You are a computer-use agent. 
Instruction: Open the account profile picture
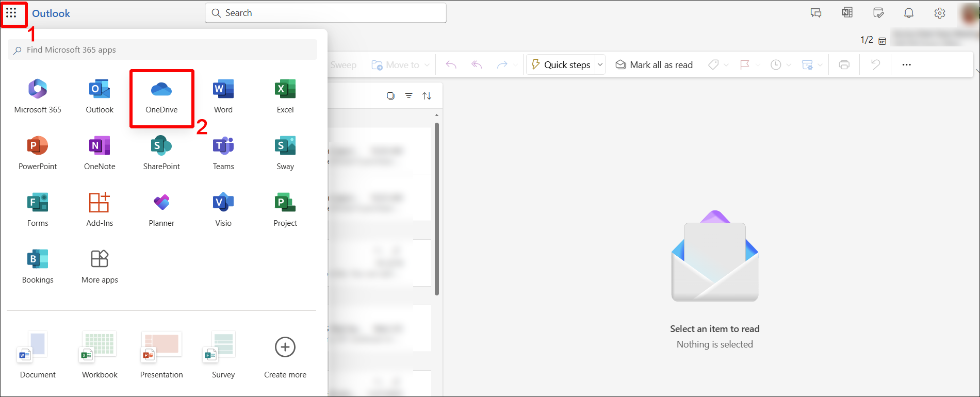click(x=970, y=13)
